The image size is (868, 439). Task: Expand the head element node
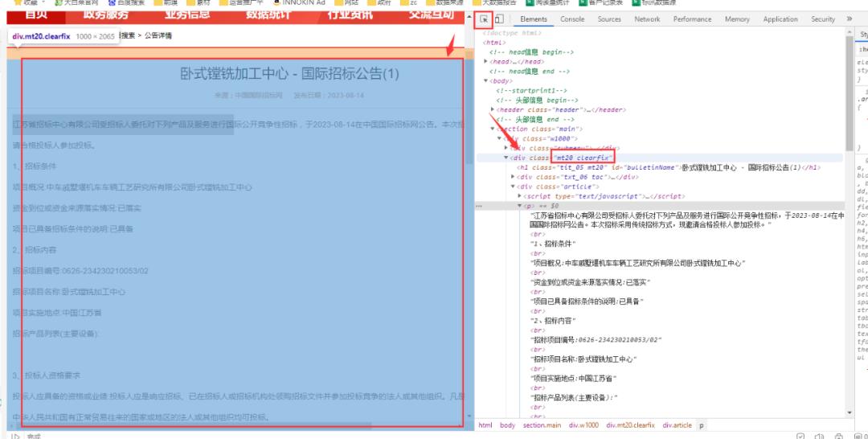point(485,61)
